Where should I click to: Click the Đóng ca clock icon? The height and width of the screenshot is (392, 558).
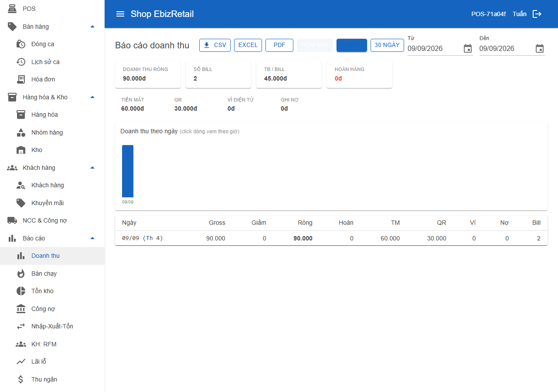[21, 44]
